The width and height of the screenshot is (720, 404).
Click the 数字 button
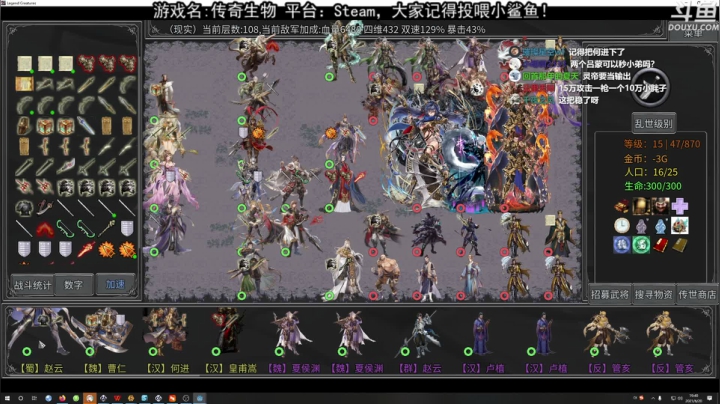coord(74,285)
